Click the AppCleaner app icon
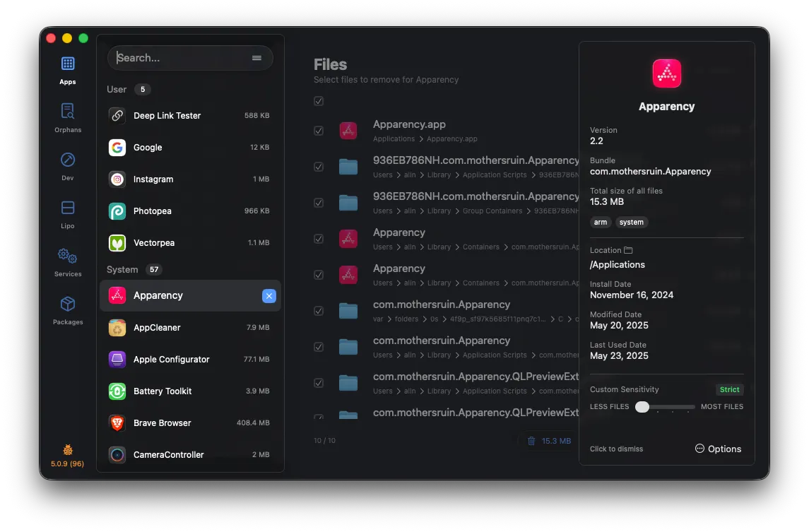809x532 pixels. (x=117, y=328)
